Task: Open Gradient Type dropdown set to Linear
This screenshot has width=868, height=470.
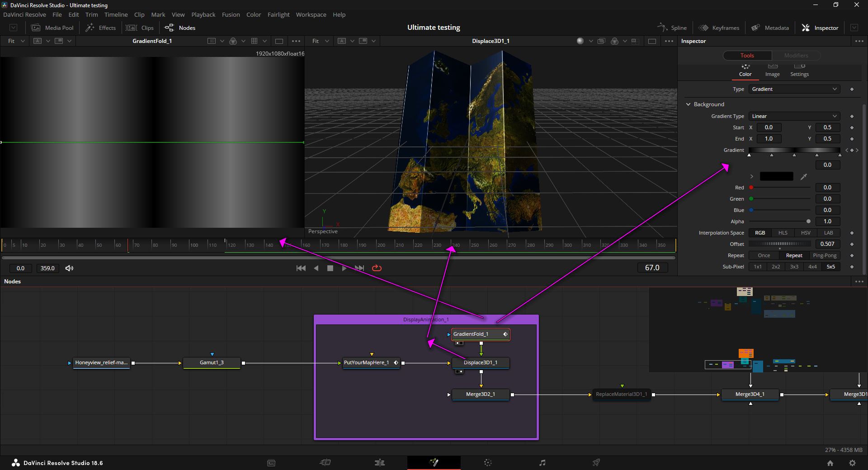Action: (x=794, y=116)
